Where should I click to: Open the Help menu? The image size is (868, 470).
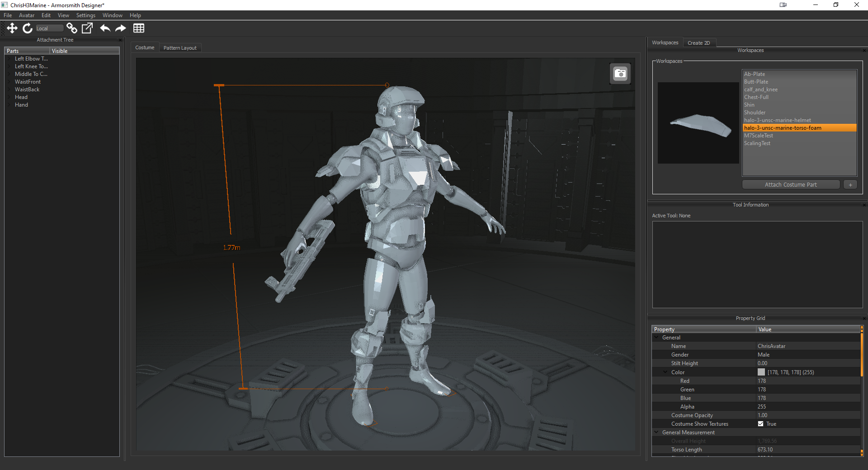click(135, 15)
